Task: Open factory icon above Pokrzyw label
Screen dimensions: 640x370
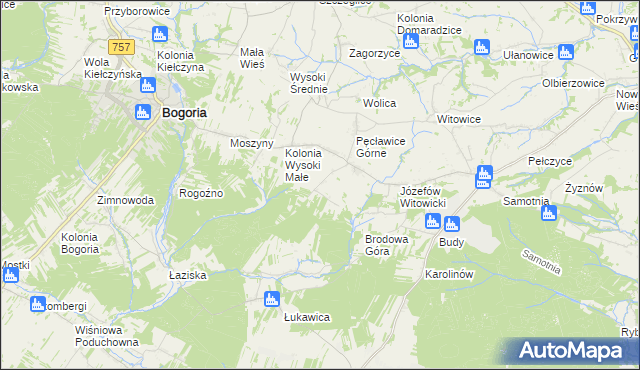Action: tap(588, 7)
